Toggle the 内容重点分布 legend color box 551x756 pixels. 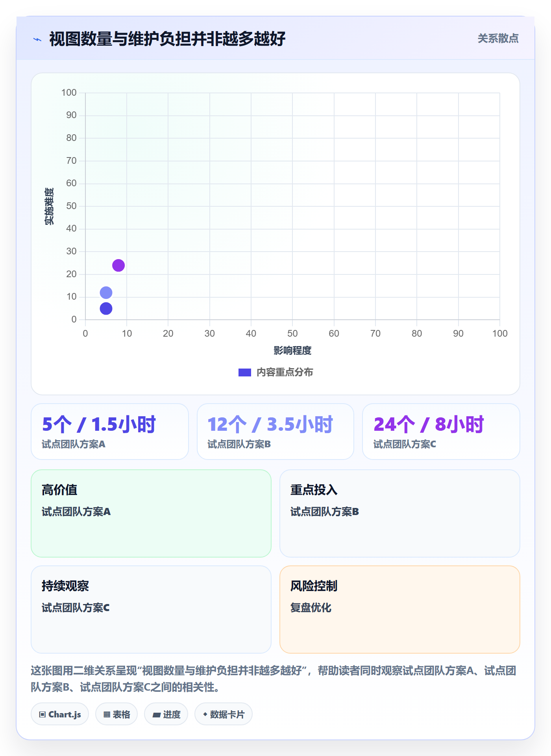245,372
